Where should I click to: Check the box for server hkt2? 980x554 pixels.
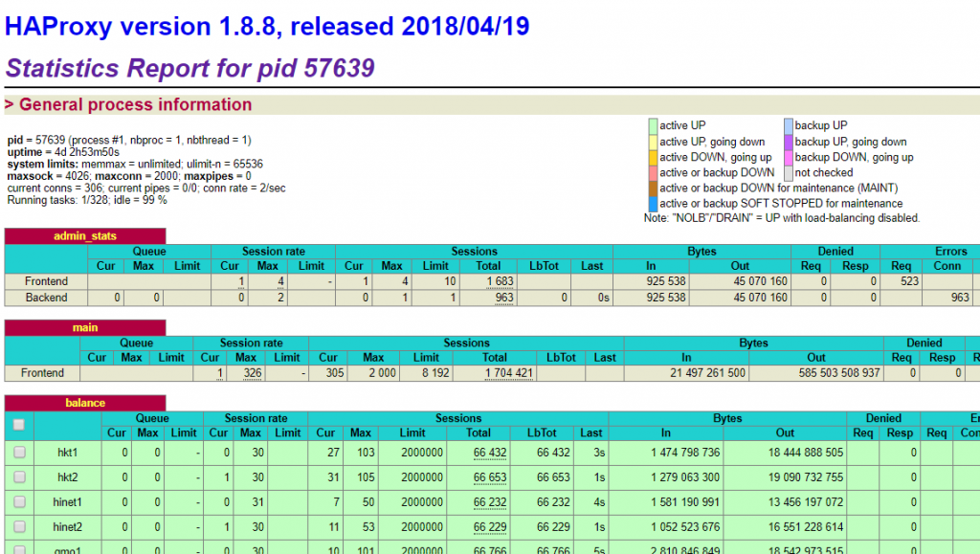pyautogui.click(x=19, y=476)
